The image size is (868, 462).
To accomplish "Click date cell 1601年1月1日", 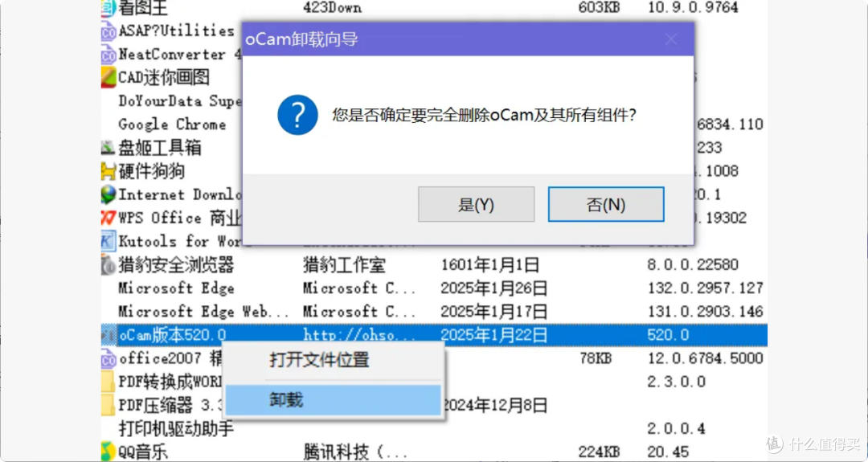I will pos(489,265).
